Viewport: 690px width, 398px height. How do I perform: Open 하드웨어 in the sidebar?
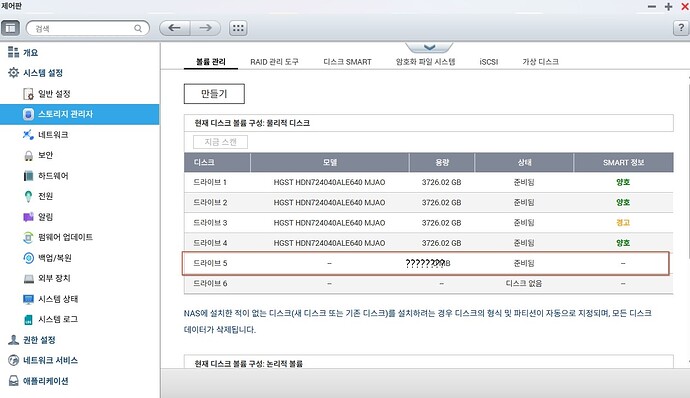point(53,176)
